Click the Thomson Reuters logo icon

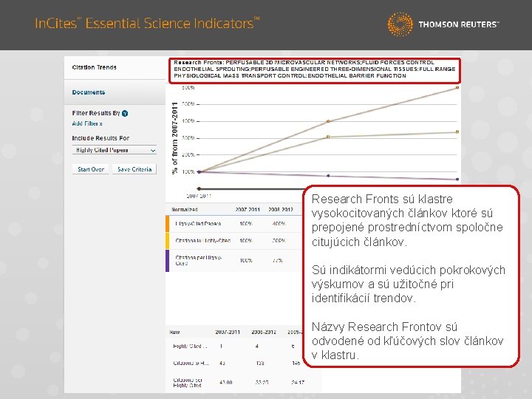[400, 24]
